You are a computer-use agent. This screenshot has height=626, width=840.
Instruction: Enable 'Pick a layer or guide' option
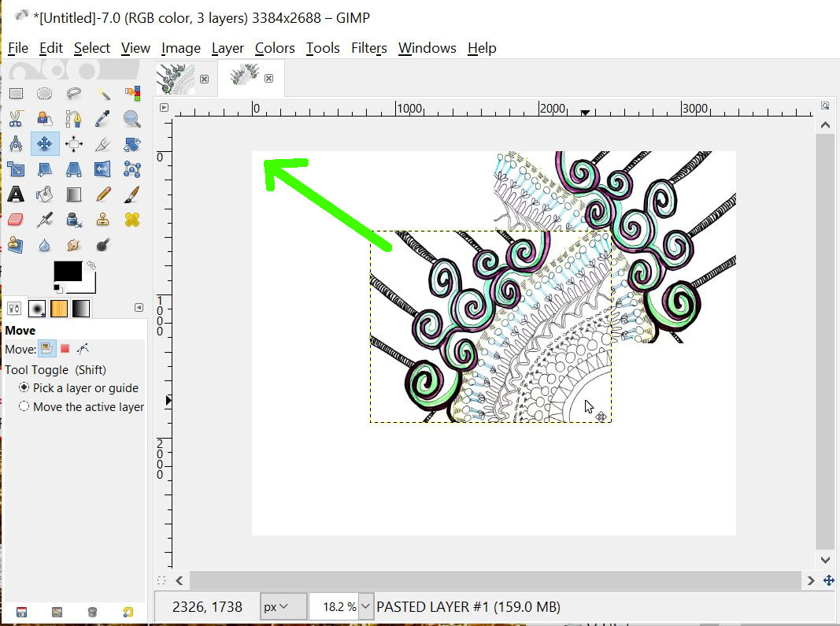click(24, 387)
